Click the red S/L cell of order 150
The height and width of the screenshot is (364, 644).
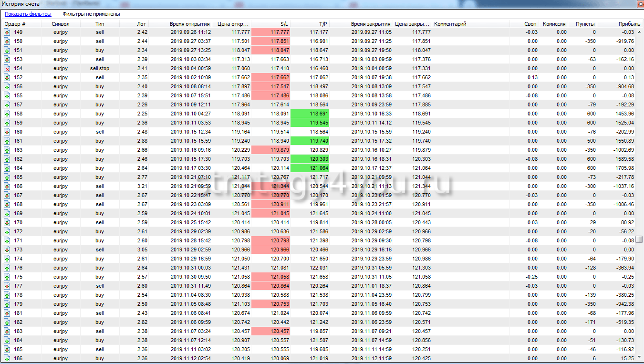click(270, 42)
